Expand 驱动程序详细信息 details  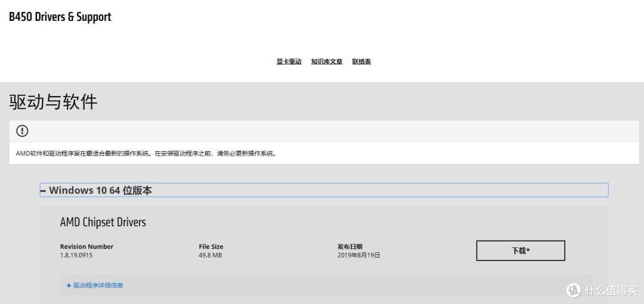95,285
